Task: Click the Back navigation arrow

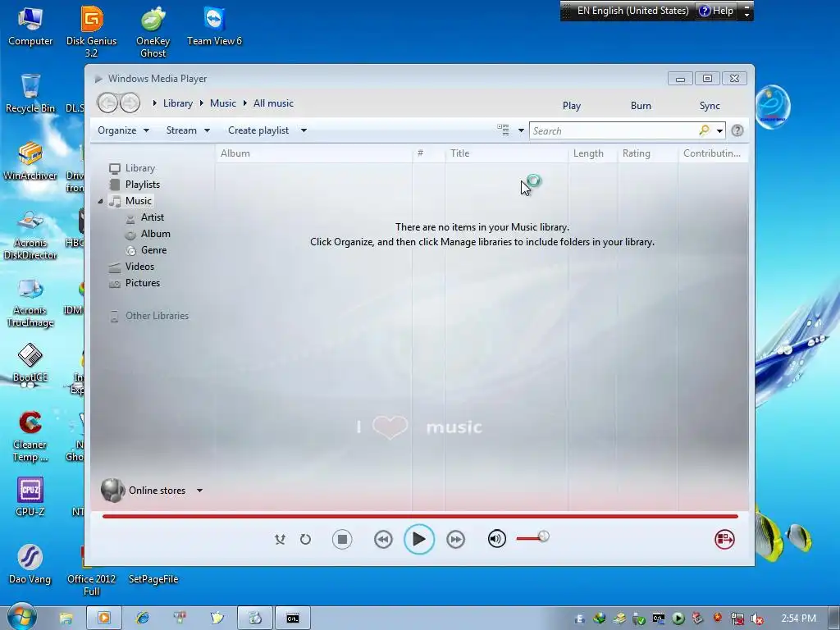Action: pos(107,103)
